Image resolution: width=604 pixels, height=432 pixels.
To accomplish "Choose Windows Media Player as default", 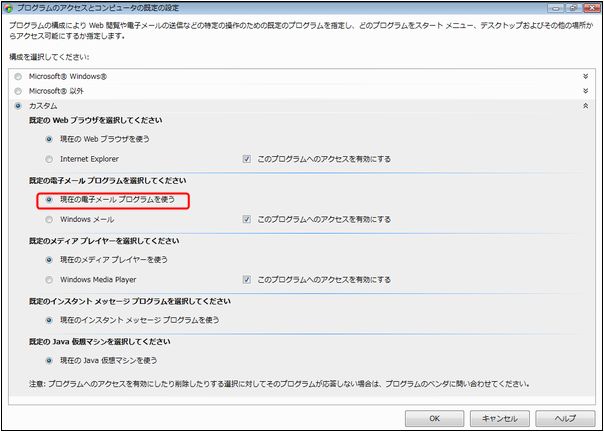I will [49, 280].
